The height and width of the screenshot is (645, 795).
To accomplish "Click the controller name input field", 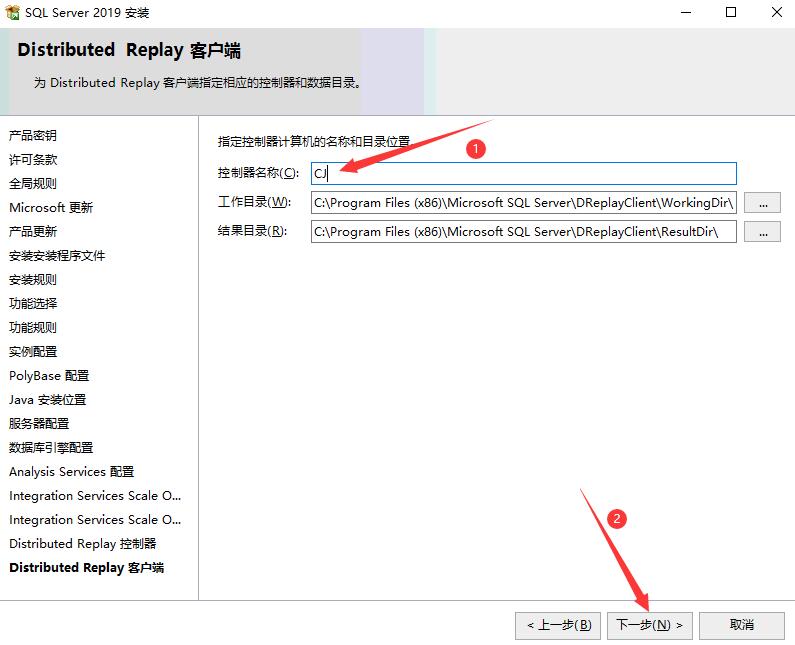I will (x=523, y=173).
